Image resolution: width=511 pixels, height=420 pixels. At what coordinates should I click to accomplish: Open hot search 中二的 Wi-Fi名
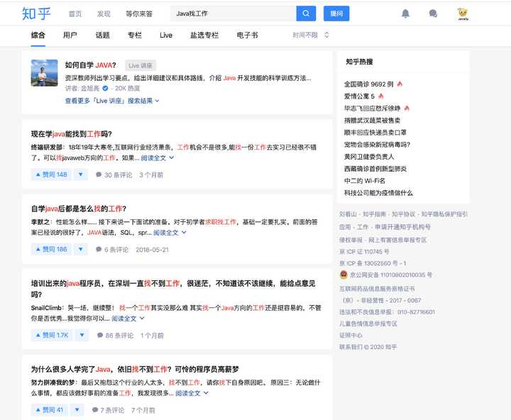click(364, 180)
